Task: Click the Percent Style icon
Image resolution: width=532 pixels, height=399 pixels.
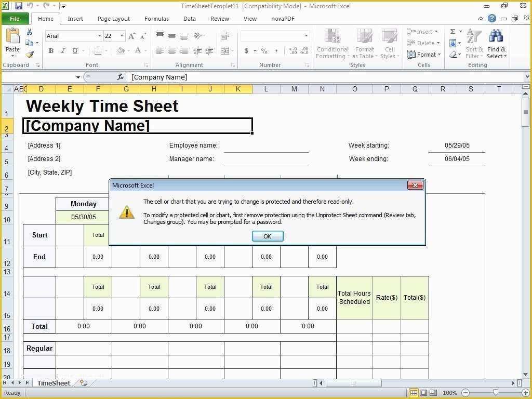Action: (x=264, y=51)
